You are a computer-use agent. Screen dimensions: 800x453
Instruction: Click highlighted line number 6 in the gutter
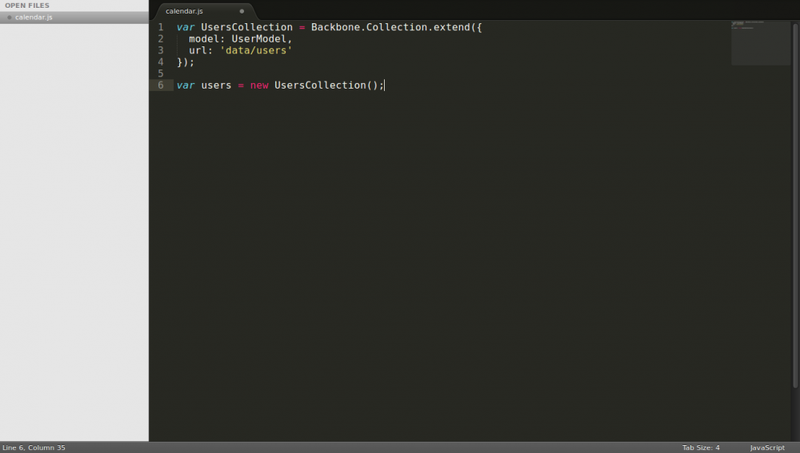160,85
